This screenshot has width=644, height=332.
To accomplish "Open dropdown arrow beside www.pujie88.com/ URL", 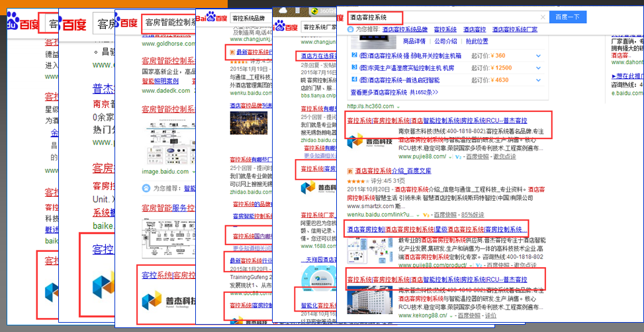I will 449,157.
